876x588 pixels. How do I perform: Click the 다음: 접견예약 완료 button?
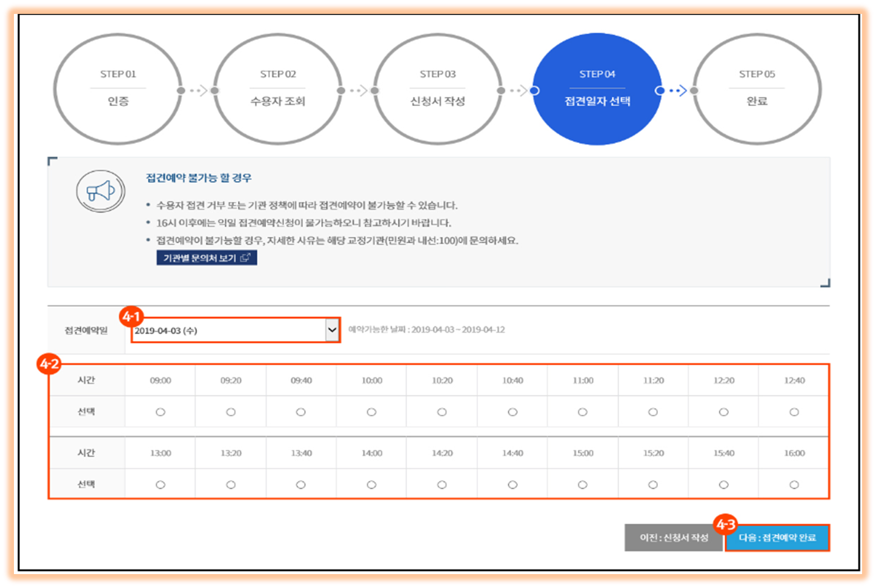pyautogui.click(x=777, y=537)
